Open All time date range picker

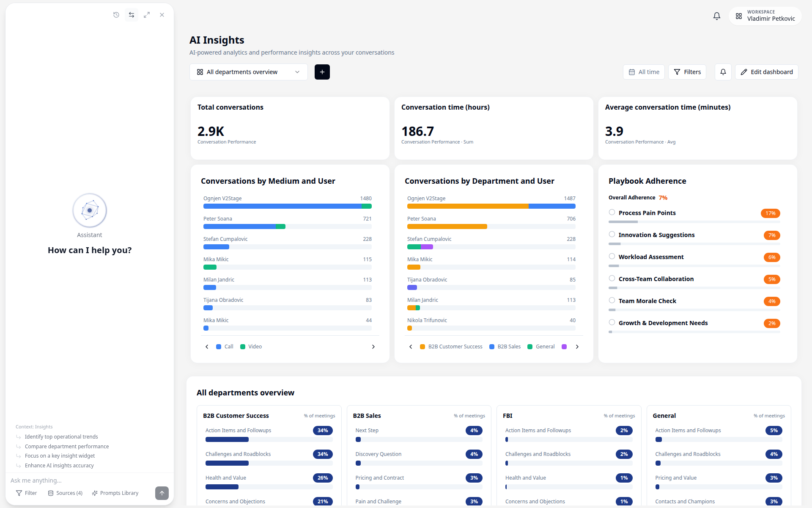tap(644, 72)
